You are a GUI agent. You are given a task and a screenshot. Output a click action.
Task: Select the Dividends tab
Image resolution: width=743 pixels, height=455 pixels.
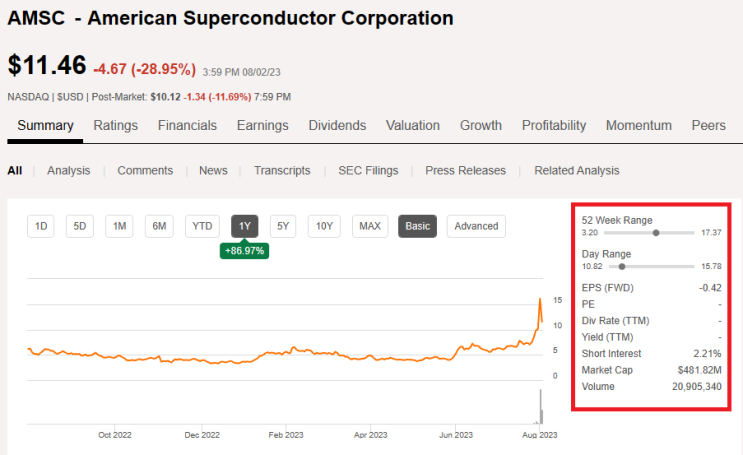[x=337, y=126]
